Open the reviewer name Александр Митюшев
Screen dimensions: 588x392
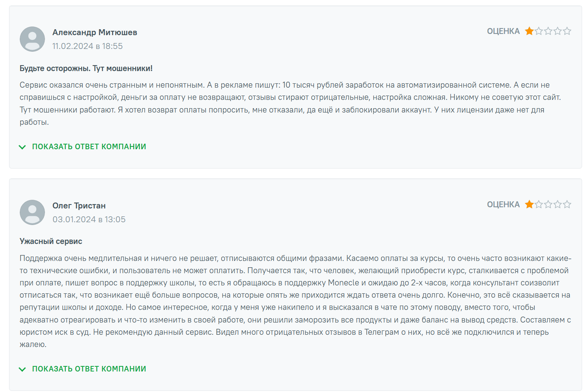[95, 32]
